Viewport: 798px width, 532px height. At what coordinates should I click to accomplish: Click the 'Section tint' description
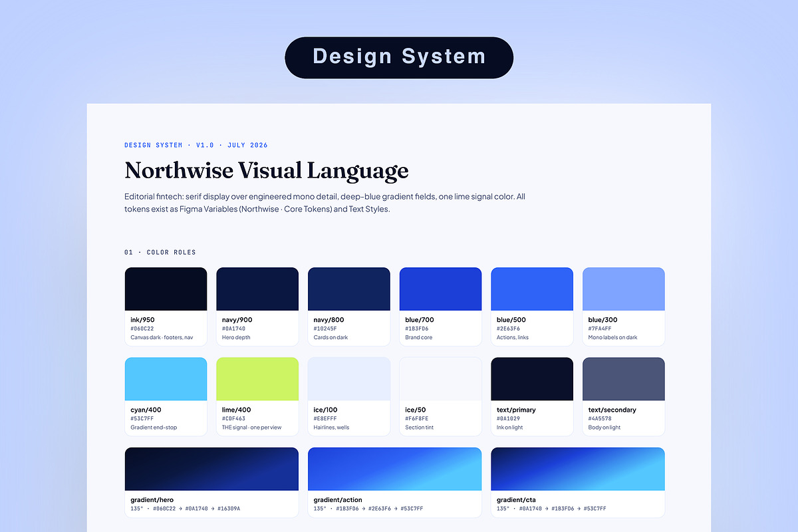click(x=420, y=427)
